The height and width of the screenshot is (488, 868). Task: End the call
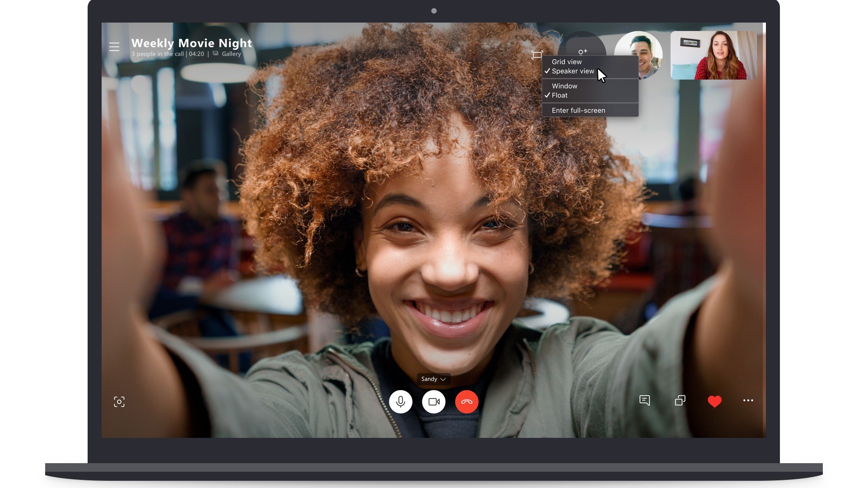(467, 402)
